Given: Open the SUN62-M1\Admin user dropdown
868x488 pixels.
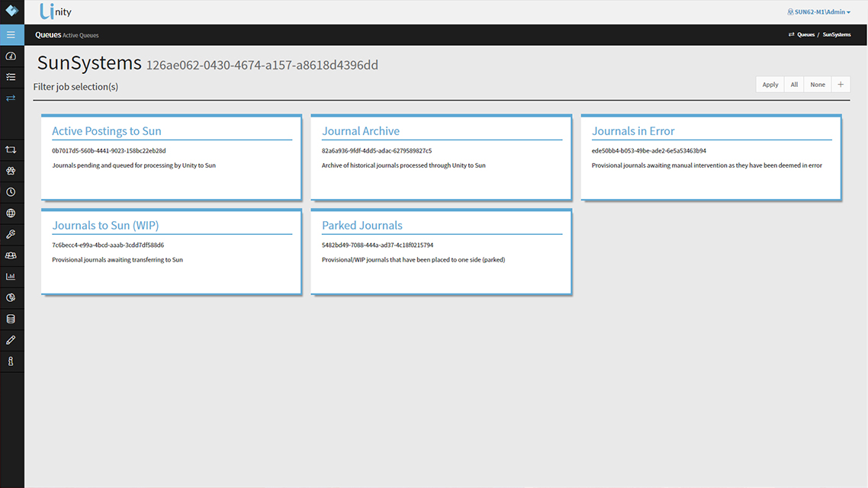Looking at the screenshot, I should coord(818,11).
